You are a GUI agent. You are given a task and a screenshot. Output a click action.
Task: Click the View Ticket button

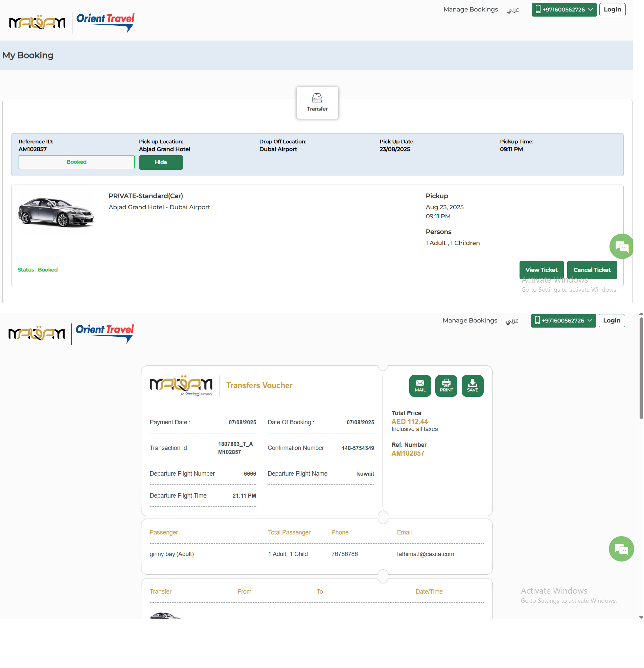[541, 269]
